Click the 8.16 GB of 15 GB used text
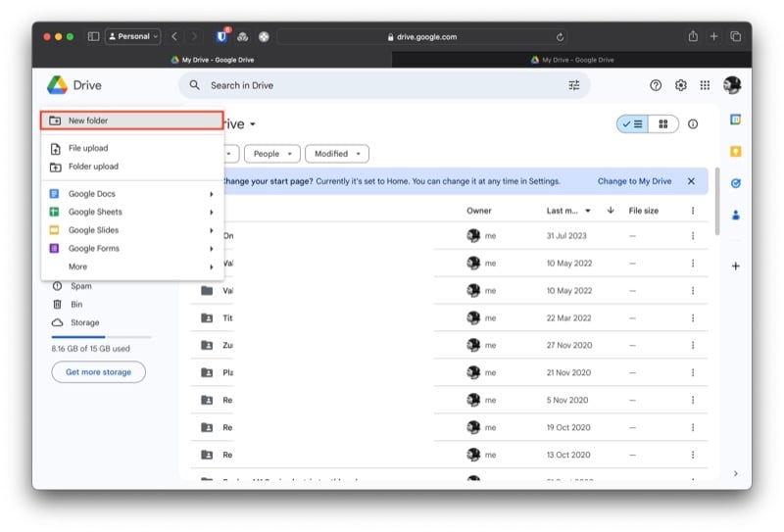The height and width of the screenshot is (532, 784). tap(90, 349)
